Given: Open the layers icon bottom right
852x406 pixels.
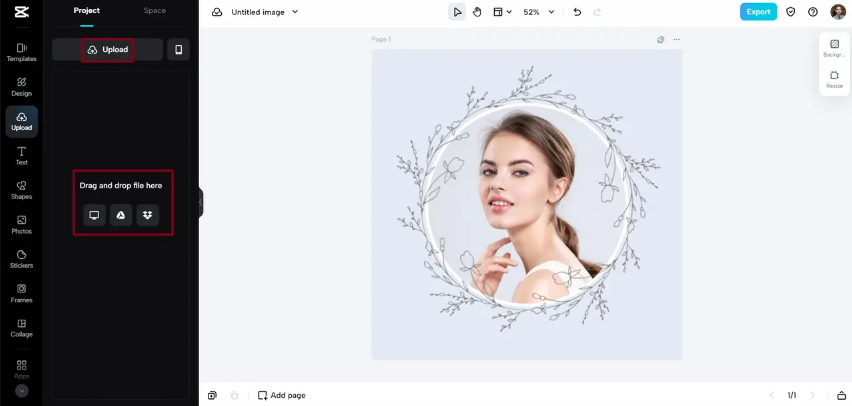Looking at the screenshot, I should 841,395.
